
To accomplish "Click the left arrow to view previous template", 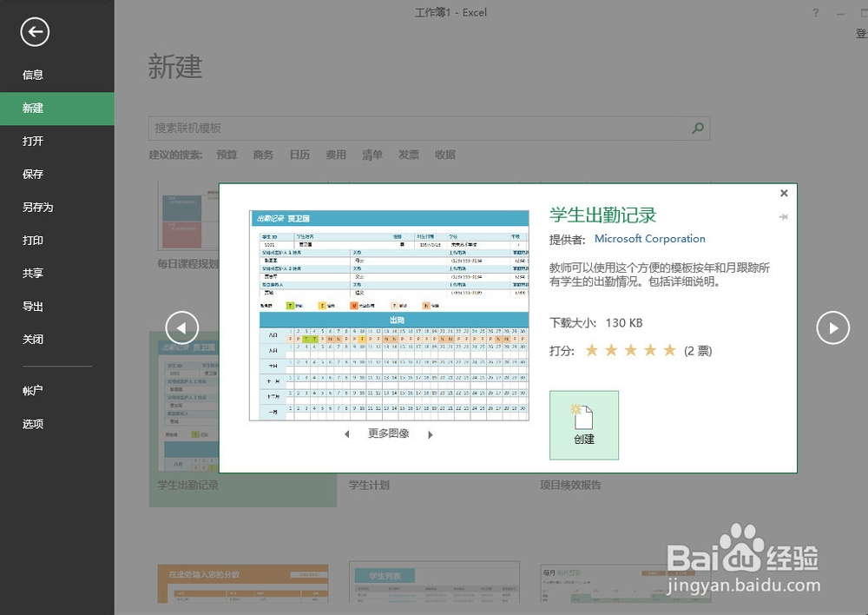I will [x=182, y=327].
